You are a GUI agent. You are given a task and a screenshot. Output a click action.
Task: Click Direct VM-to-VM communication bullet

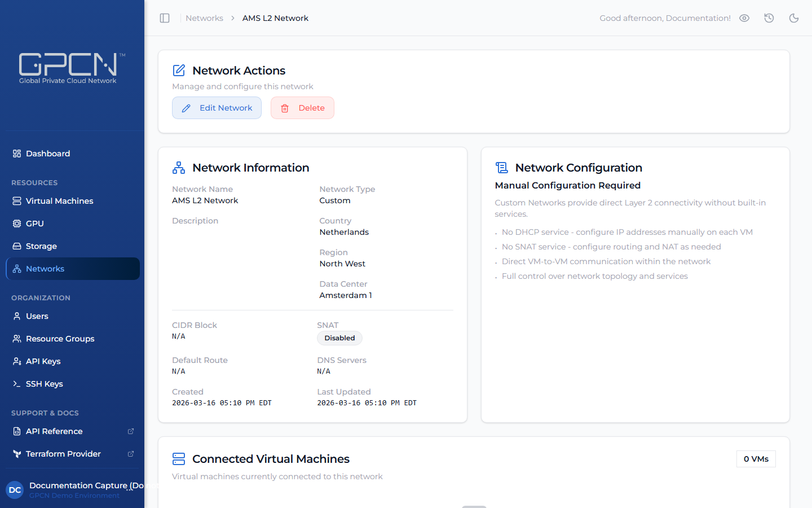coord(606,261)
